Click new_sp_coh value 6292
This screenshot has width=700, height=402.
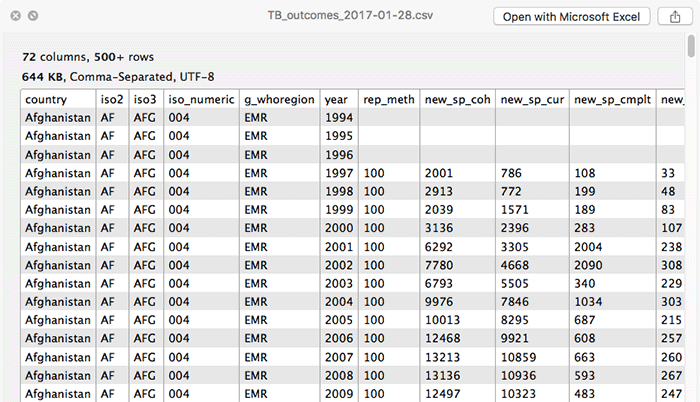(x=439, y=247)
